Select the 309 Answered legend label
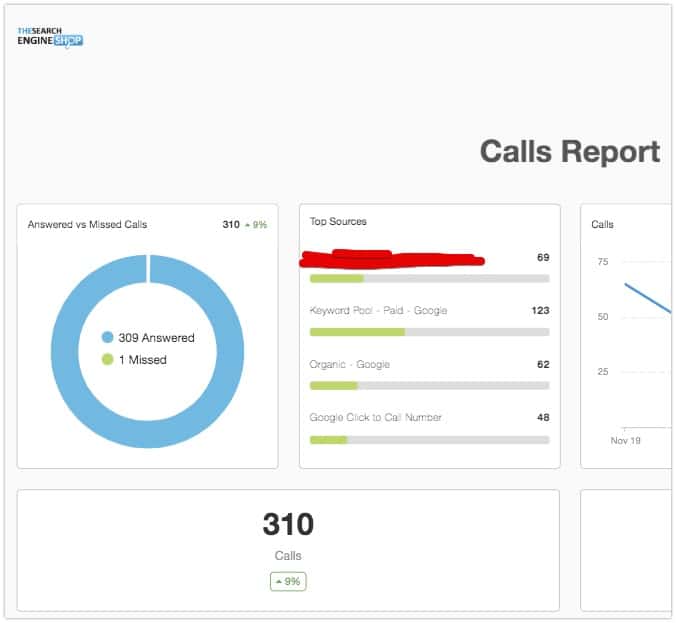 pyautogui.click(x=156, y=338)
